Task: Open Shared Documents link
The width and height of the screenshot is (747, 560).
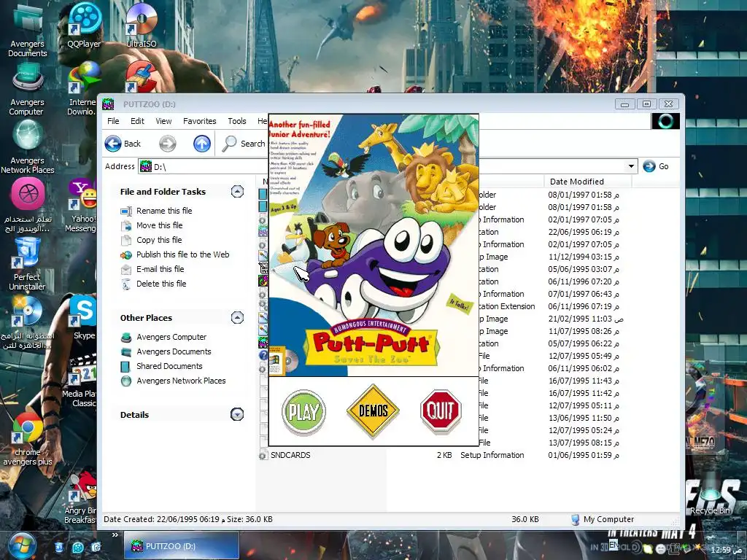Action: coord(169,366)
